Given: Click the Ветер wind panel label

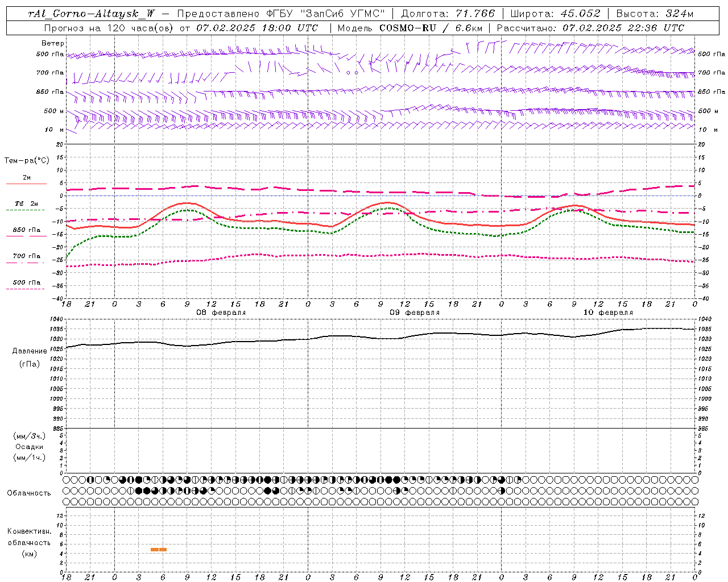Looking at the screenshot, I should [53, 43].
